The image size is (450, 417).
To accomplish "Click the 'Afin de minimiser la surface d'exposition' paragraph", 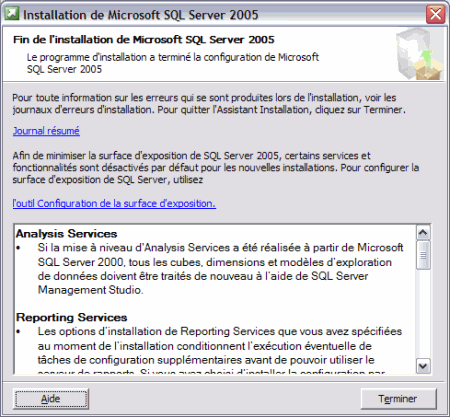I will [216, 168].
